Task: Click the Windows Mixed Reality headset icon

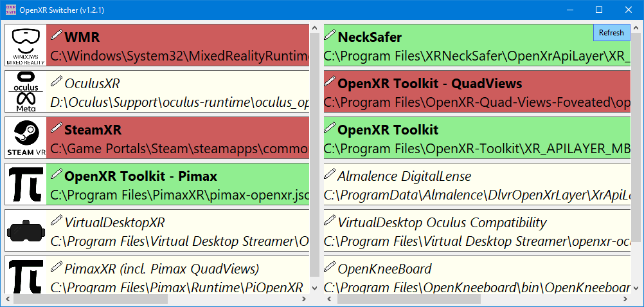Action: pos(26,45)
